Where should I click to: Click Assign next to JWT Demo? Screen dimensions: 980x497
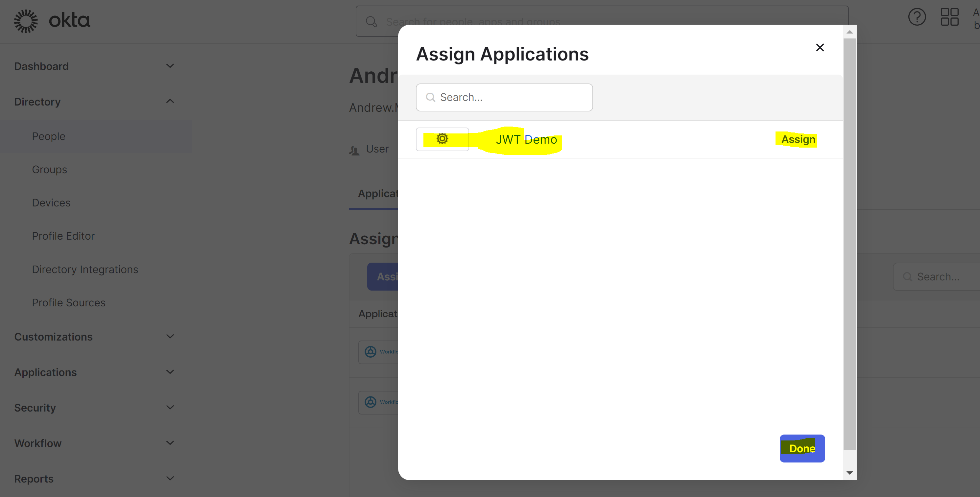797,139
